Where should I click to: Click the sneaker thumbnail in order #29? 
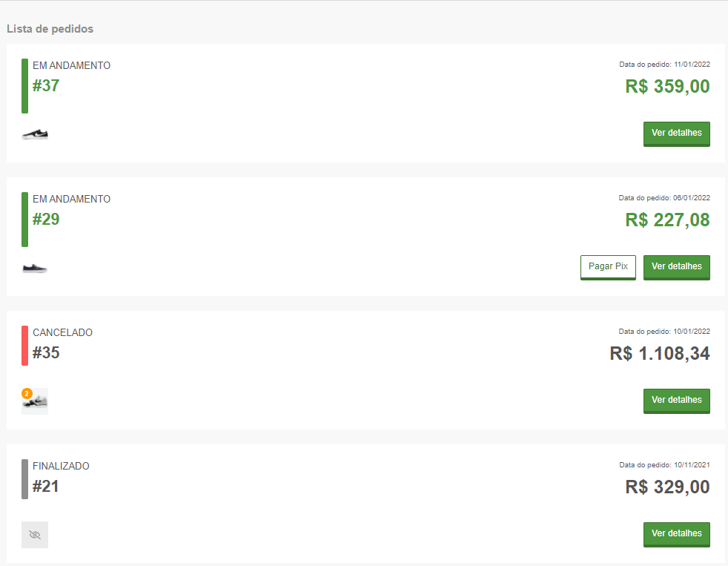(x=35, y=268)
